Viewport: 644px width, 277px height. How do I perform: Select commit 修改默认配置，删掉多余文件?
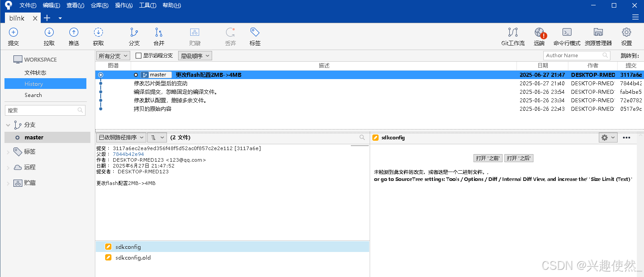(369, 100)
